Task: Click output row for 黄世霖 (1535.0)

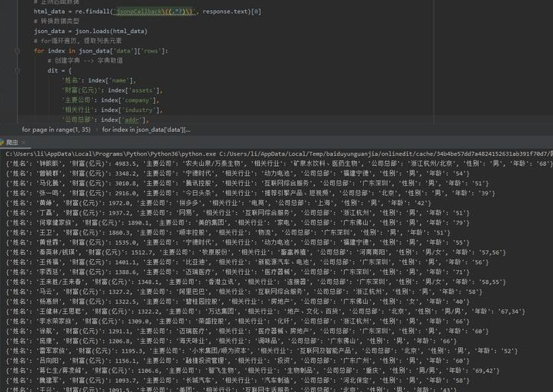Action: click(238, 243)
